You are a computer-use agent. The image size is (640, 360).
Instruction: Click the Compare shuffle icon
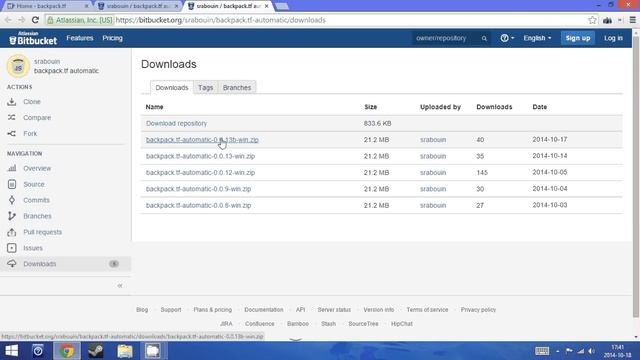tap(11, 118)
